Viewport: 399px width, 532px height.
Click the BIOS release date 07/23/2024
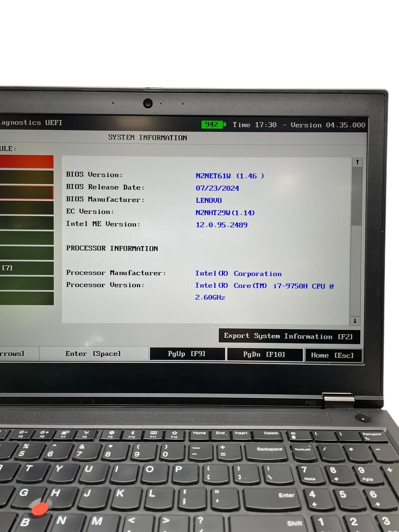point(217,188)
